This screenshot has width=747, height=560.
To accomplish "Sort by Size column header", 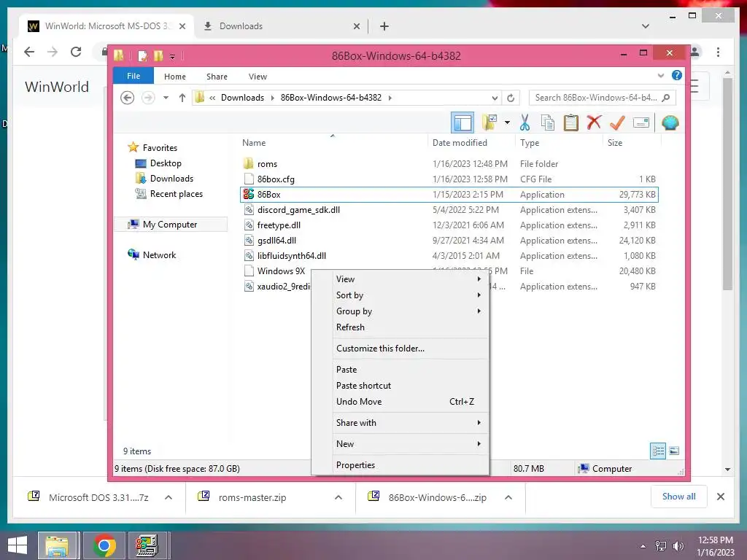I will pos(614,143).
